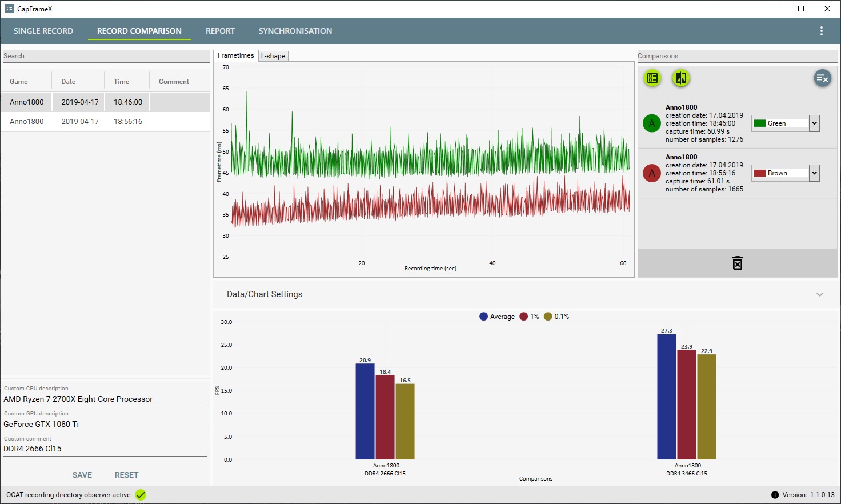Click the version info icon

[x=775, y=495]
